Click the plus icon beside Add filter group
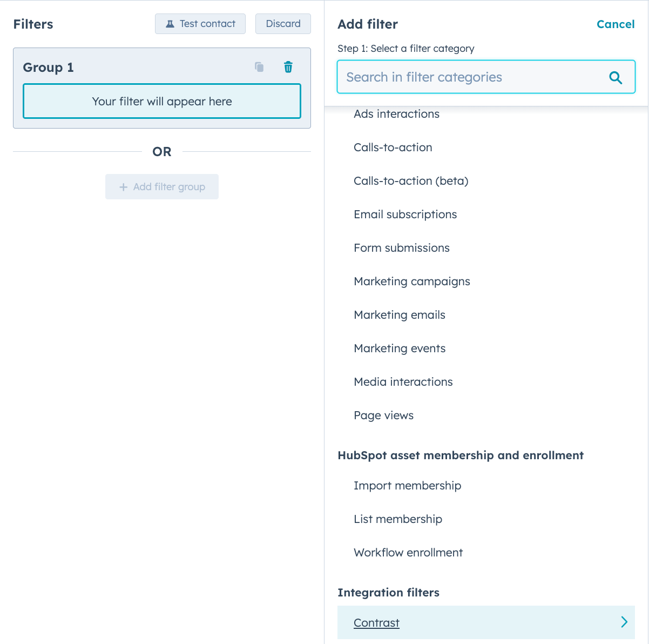The height and width of the screenshot is (644, 649). [x=122, y=186]
